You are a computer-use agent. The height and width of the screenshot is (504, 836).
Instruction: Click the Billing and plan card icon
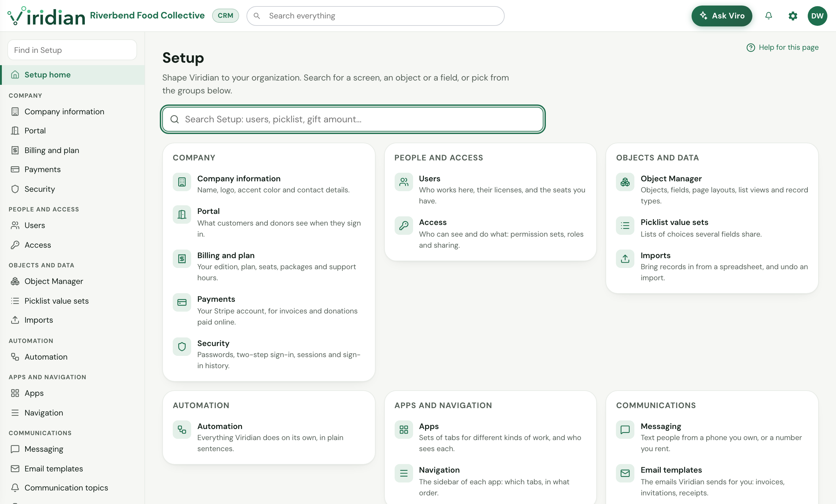[182, 259]
